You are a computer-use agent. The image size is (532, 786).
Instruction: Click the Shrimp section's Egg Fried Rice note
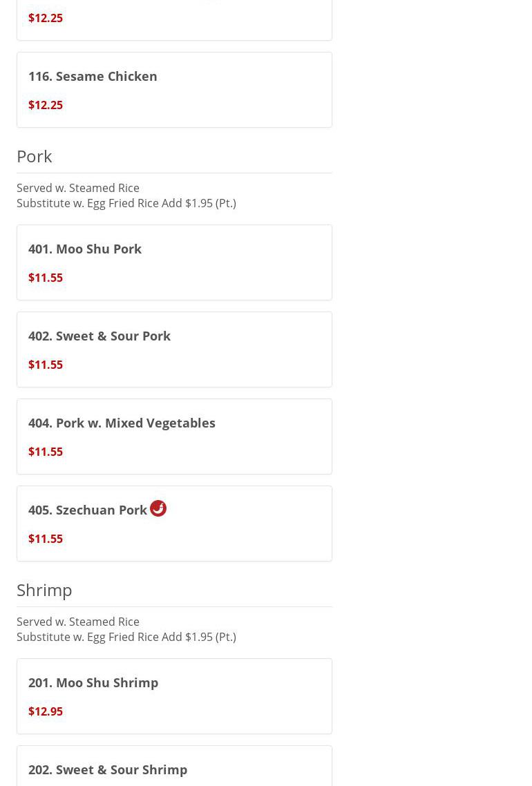pos(126,637)
